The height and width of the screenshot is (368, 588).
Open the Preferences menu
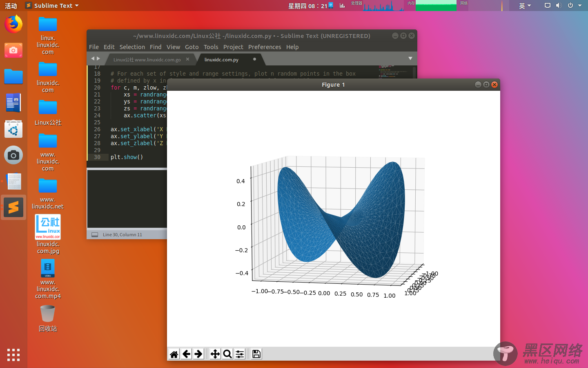265,47
